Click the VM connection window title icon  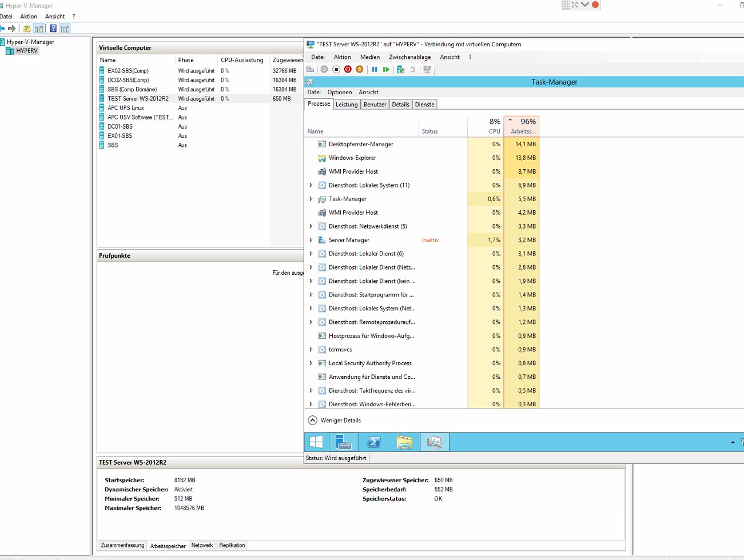pos(311,44)
